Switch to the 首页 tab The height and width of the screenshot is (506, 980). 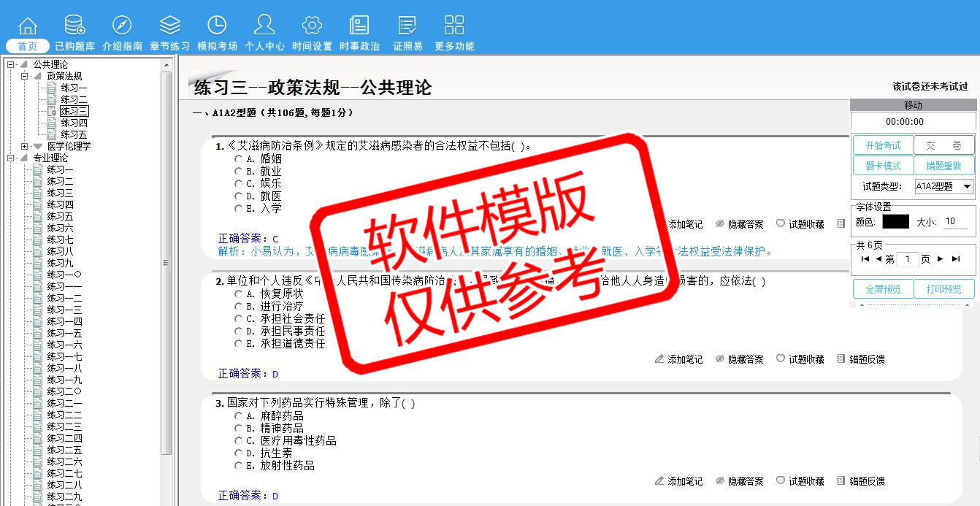(x=27, y=46)
